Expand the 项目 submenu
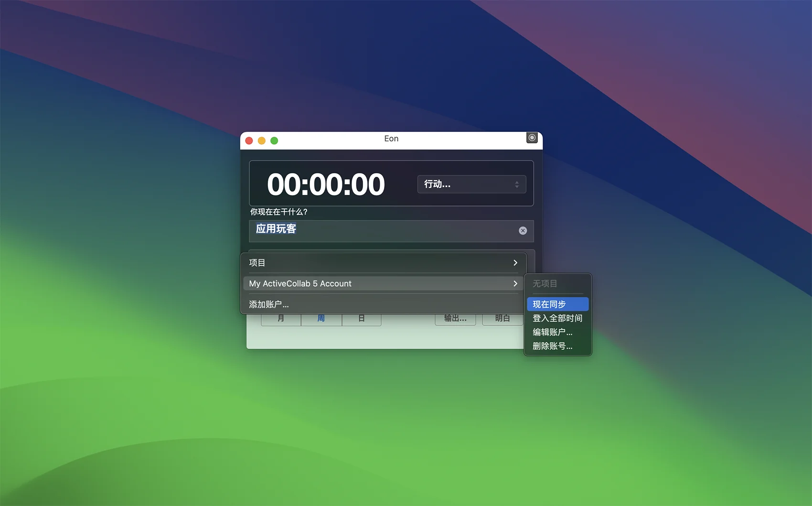Screen dimensions: 812x506 coord(383,263)
